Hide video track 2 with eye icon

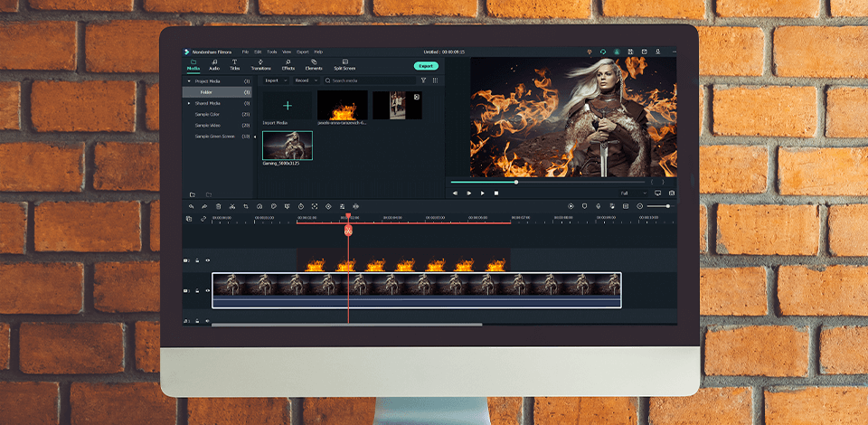coord(208,260)
